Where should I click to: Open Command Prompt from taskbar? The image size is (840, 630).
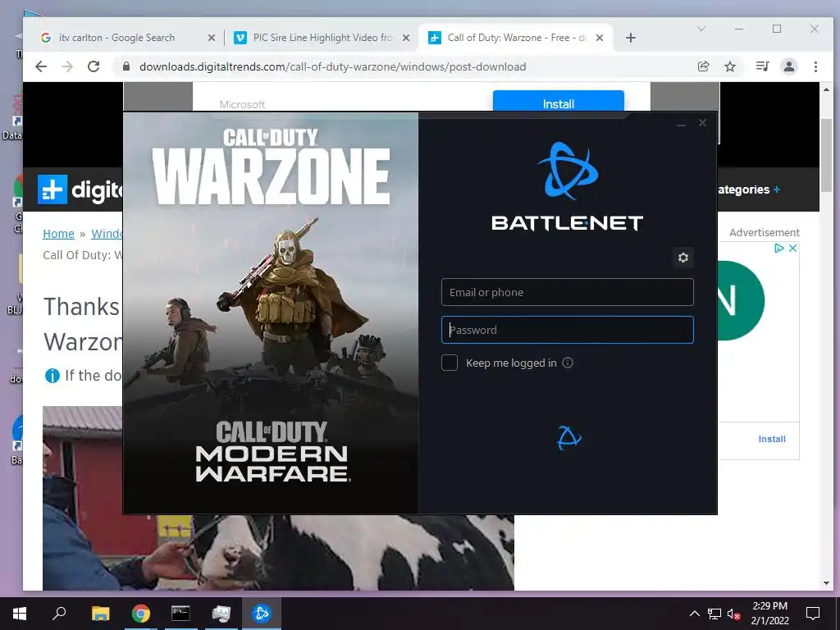point(180,614)
